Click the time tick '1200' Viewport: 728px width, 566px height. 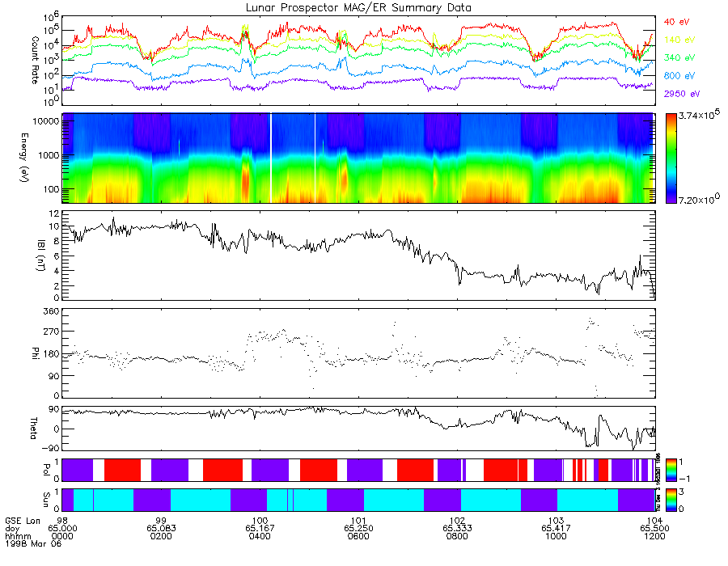[x=654, y=536]
